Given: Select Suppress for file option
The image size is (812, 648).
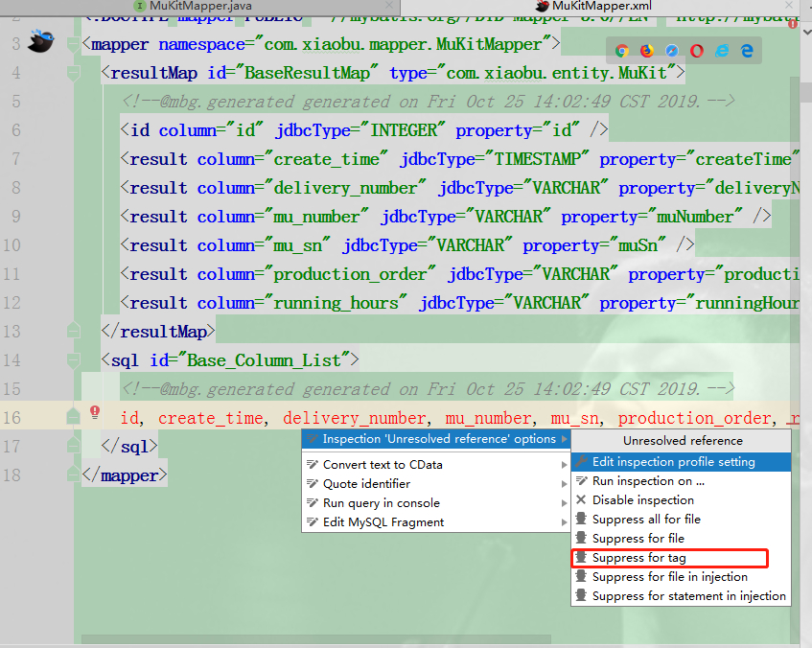Looking at the screenshot, I should click(x=681, y=538).
